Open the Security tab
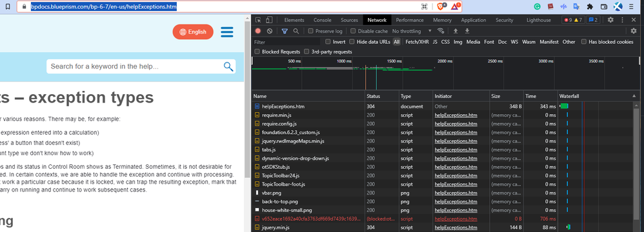Image resolution: width=644 pixels, height=232 pixels. pyautogui.click(x=505, y=20)
